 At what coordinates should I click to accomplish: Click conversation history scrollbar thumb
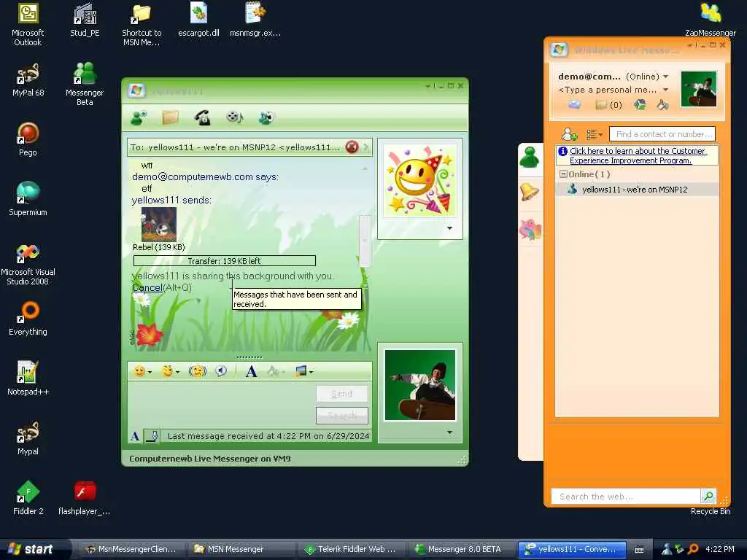(x=365, y=241)
